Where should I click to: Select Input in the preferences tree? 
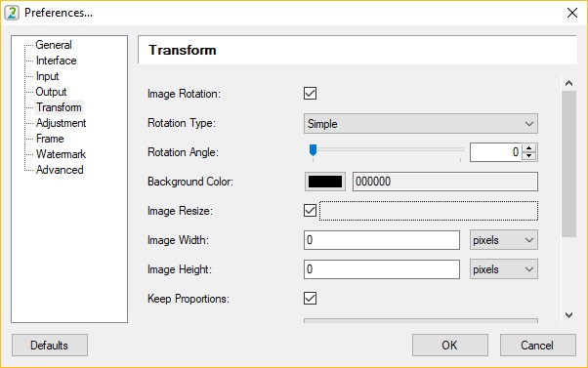click(x=47, y=76)
